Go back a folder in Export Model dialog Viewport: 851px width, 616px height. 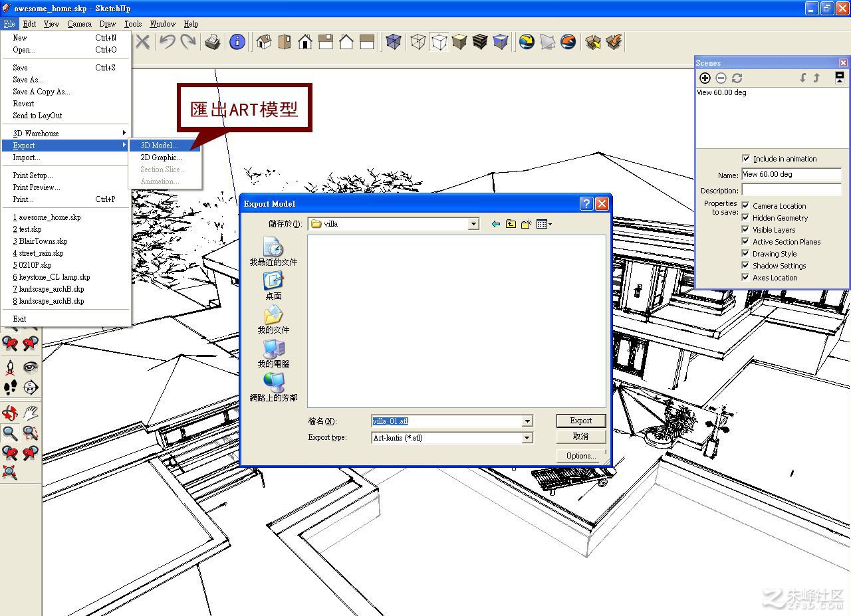[495, 224]
